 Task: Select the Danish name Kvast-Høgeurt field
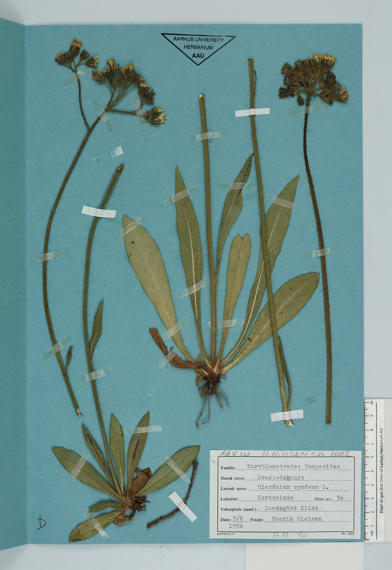pyautogui.click(x=281, y=477)
